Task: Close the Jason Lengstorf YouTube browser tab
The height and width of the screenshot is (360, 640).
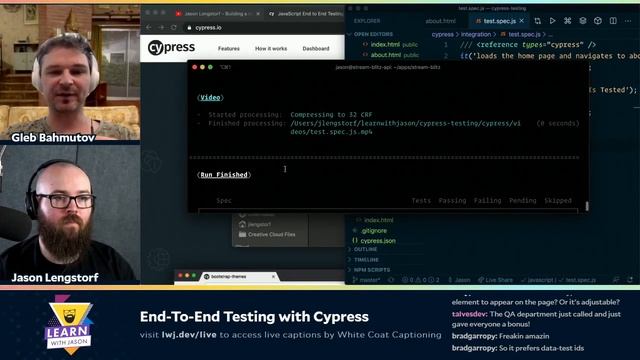Action: [258, 13]
